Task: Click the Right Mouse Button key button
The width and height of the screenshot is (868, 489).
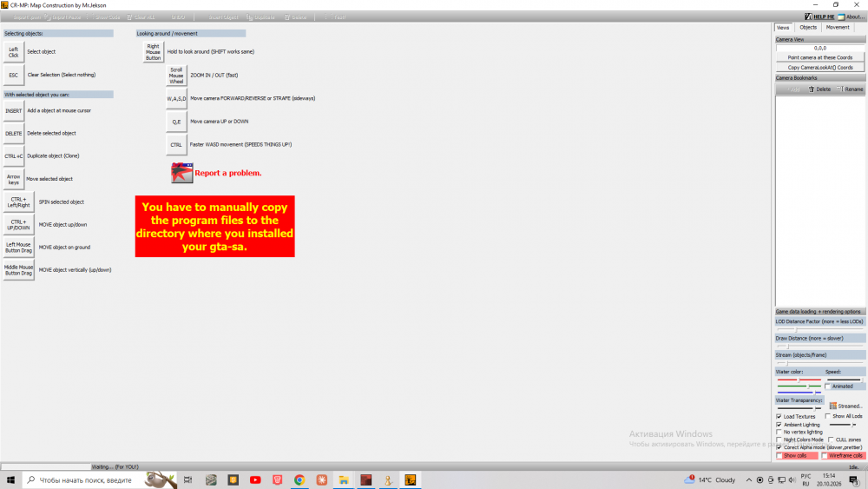Action: point(153,52)
